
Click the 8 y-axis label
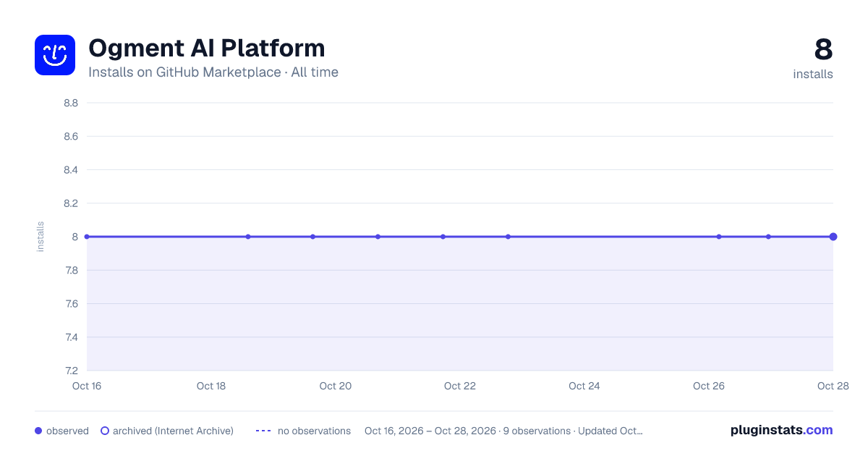[75, 237]
